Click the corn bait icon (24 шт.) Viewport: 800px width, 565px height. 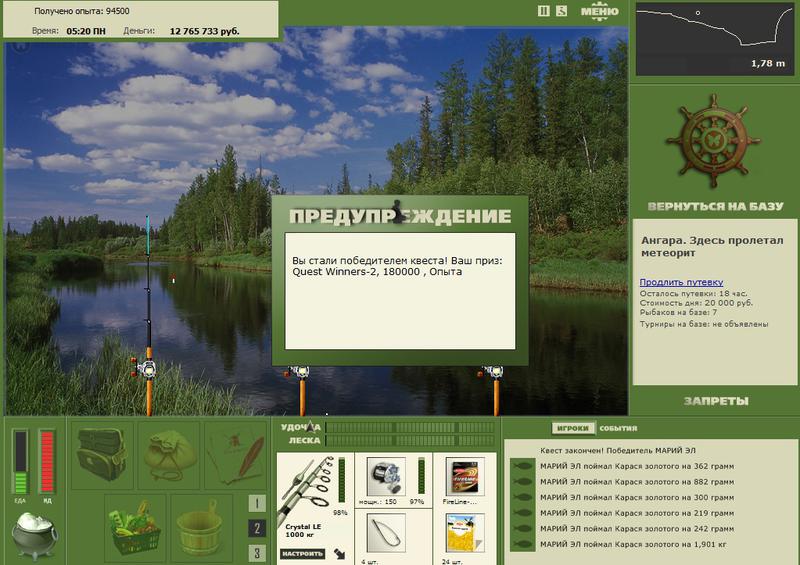click(465, 533)
